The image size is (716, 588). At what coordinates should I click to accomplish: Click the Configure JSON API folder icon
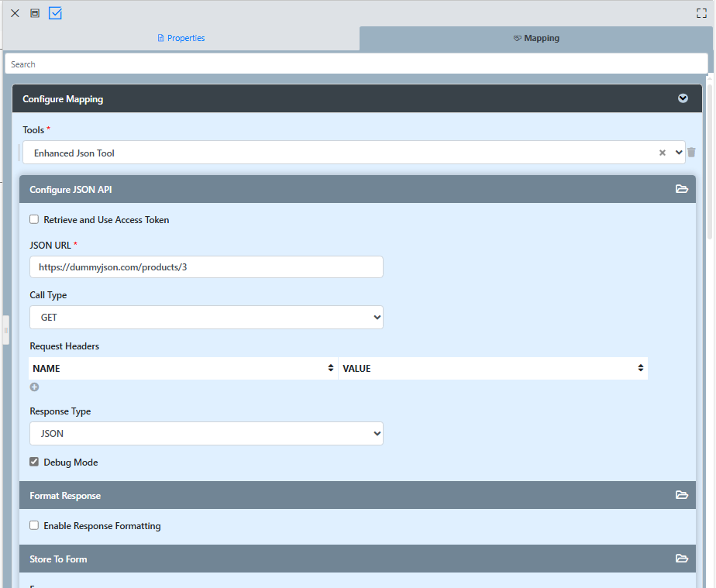(682, 189)
